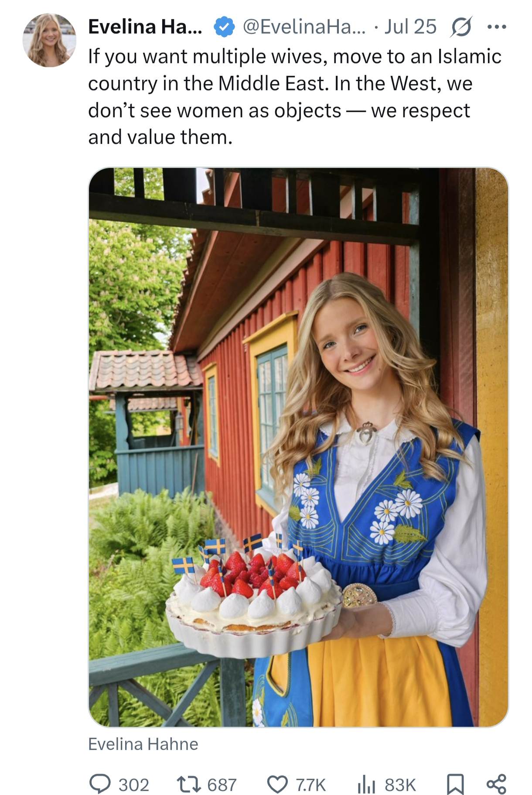The image size is (532, 795).
Task: Click the Evelina Hahne image caption
Action: point(143,744)
